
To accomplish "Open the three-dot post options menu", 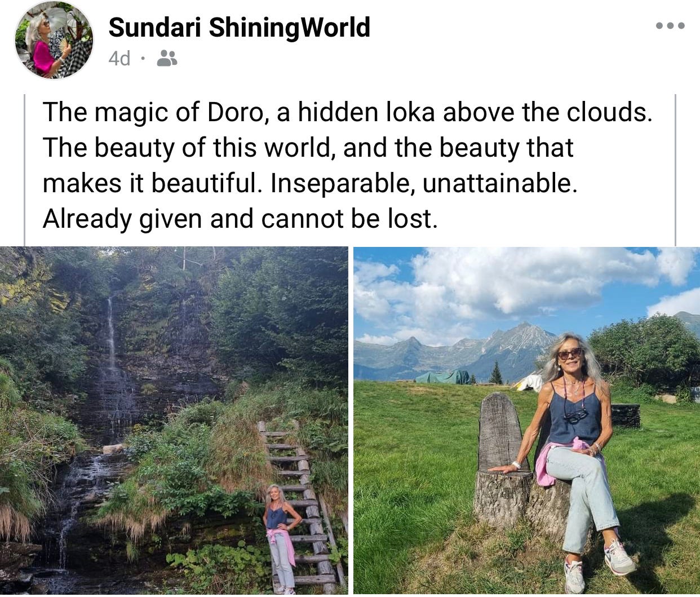I will [x=670, y=25].
